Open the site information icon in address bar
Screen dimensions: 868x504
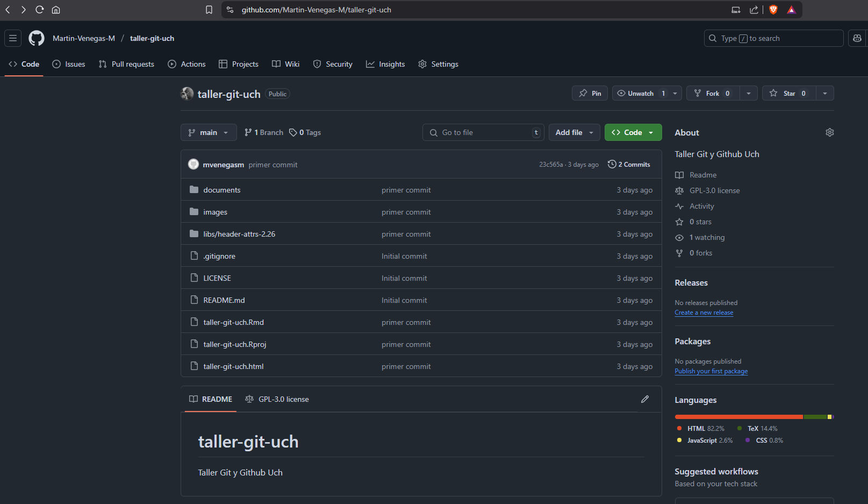point(230,10)
